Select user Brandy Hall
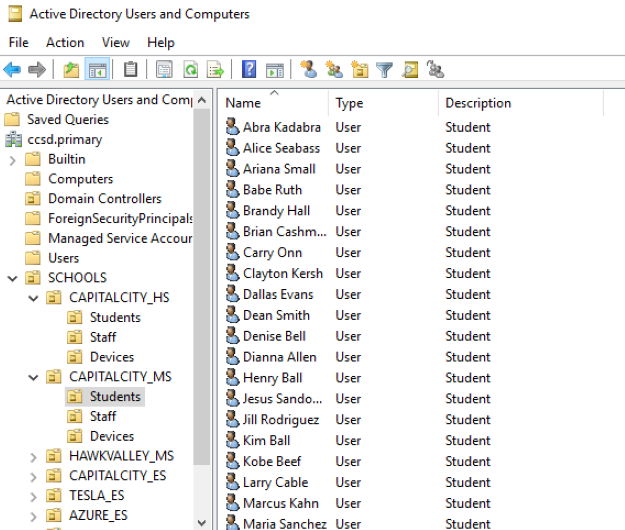 pyautogui.click(x=276, y=210)
